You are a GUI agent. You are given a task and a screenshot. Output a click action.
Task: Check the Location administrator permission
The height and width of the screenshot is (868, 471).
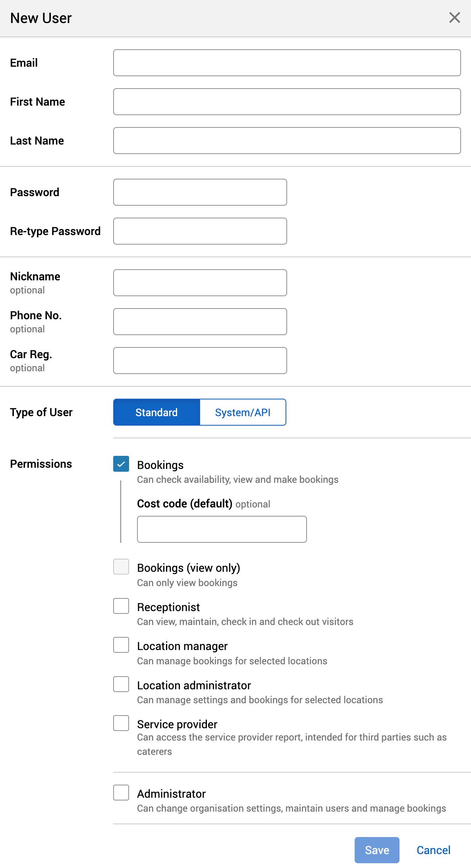pyautogui.click(x=121, y=684)
